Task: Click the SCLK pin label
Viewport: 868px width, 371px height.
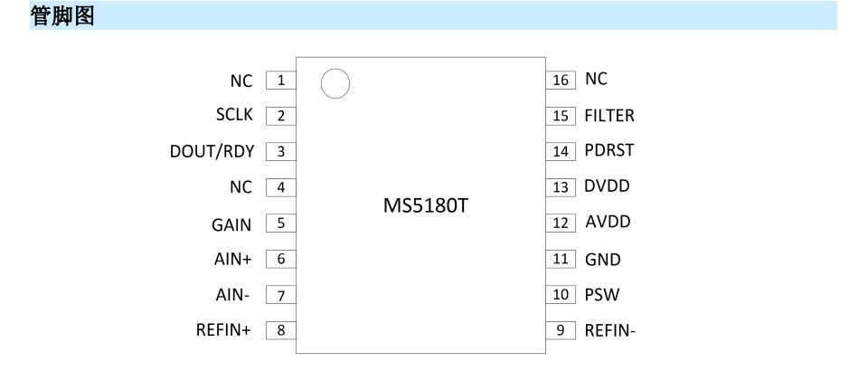Action: [235, 115]
